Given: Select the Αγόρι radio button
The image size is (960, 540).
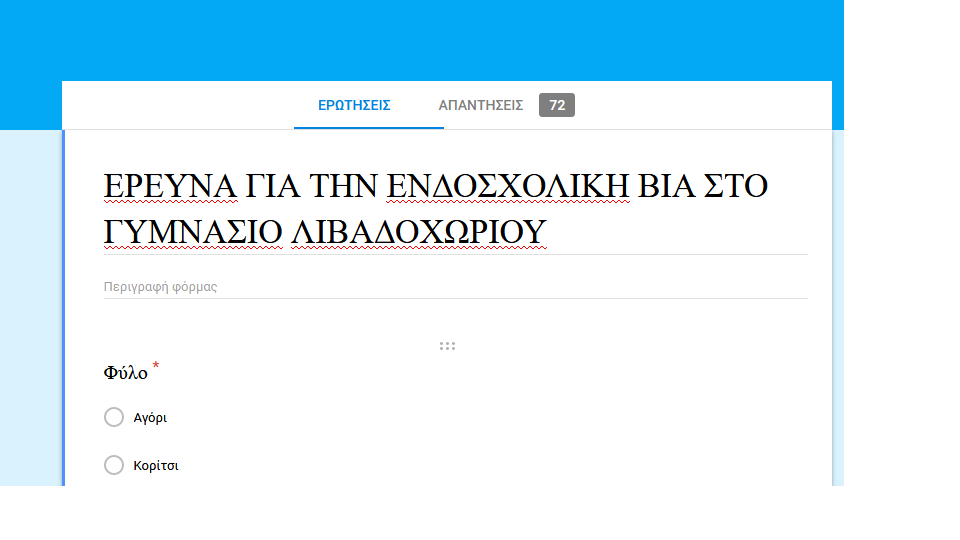Looking at the screenshot, I should point(114,417).
